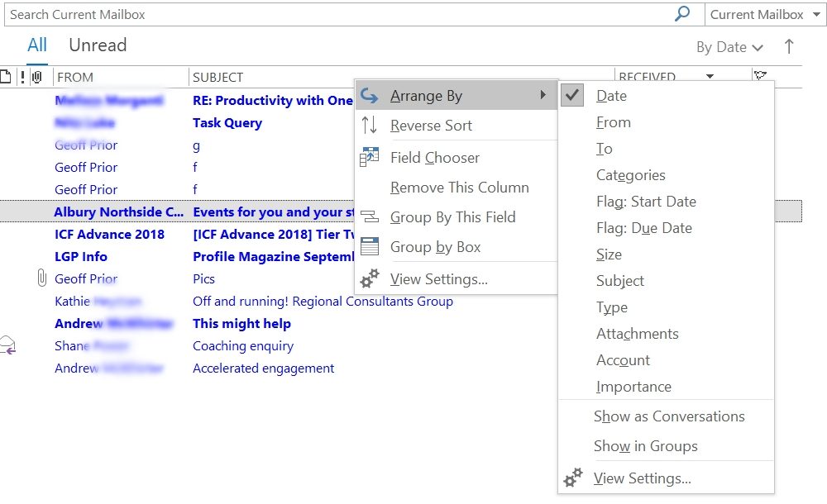Choose Reverse Sort from the context menu
Screen dimensions: 827x504
(x=457, y=126)
